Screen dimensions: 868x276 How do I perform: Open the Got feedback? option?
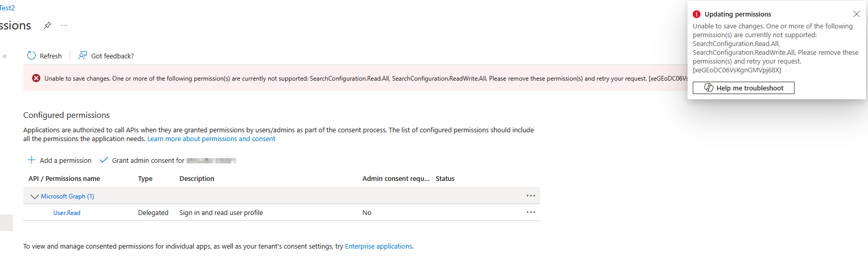(106, 56)
